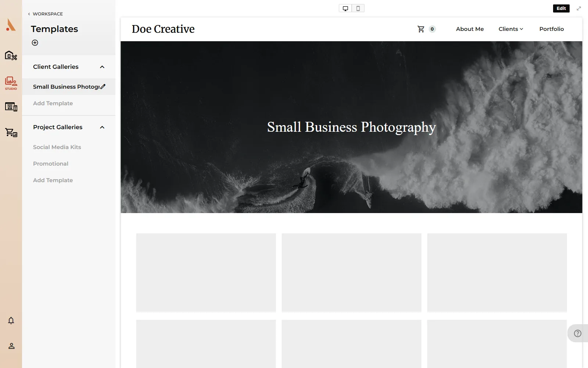Image resolution: width=588 pixels, height=368 pixels.
Task: Select the Studio sidebar icon
Action: point(11,83)
